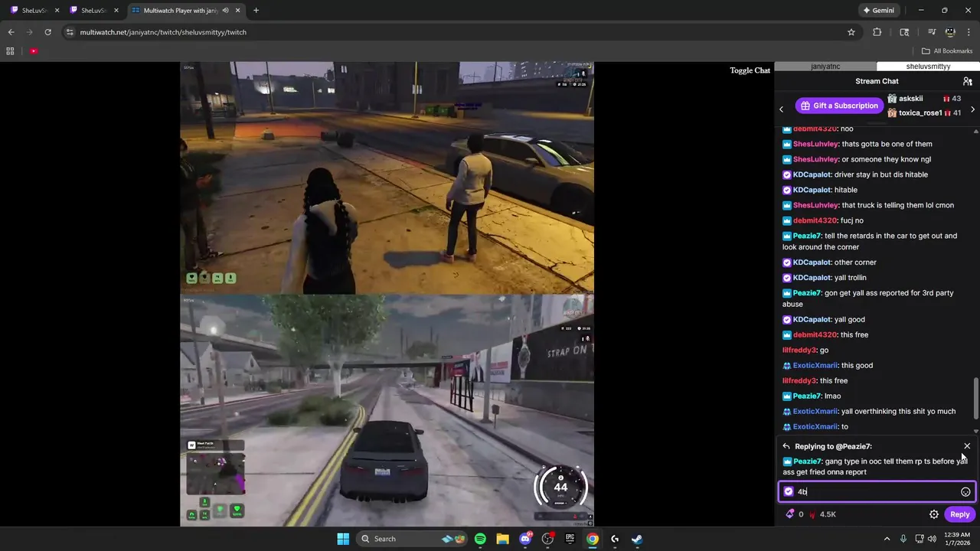The height and width of the screenshot is (551, 980).
Task: Open the apps grid in bookmarks bar
Action: point(10,51)
